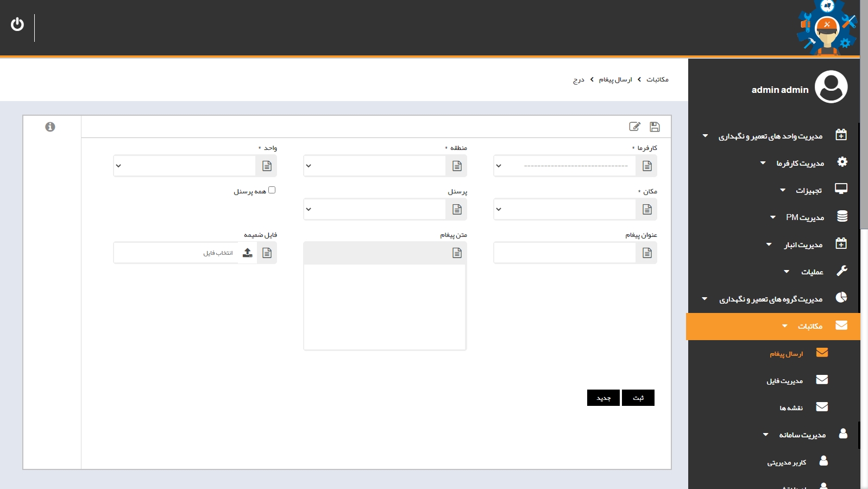Viewport: 868px width, 489px height.
Task: Toggle the همه پرسنل checkbox
Action: pyautogui.click(x=272, y=190)
